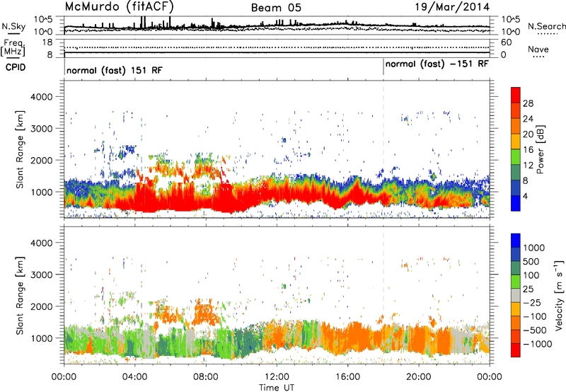Click the "2000" tick on the velocity panel axis

click(x=42, y=306)
